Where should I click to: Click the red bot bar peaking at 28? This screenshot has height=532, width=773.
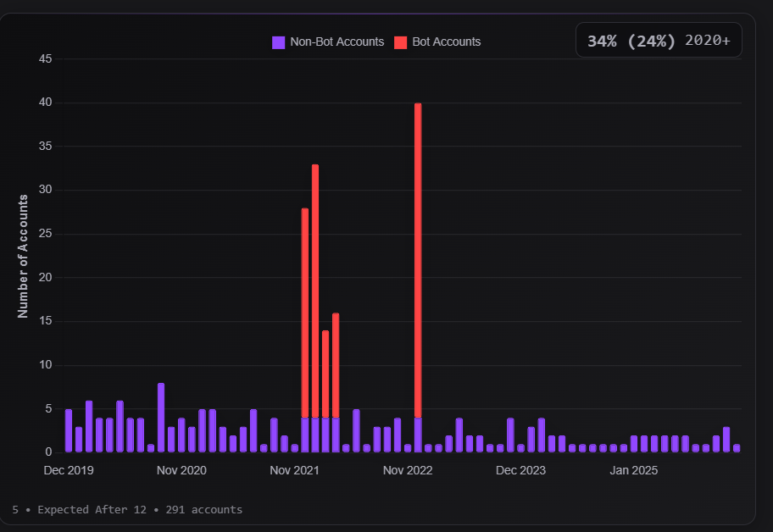click(x=304, y=313)
